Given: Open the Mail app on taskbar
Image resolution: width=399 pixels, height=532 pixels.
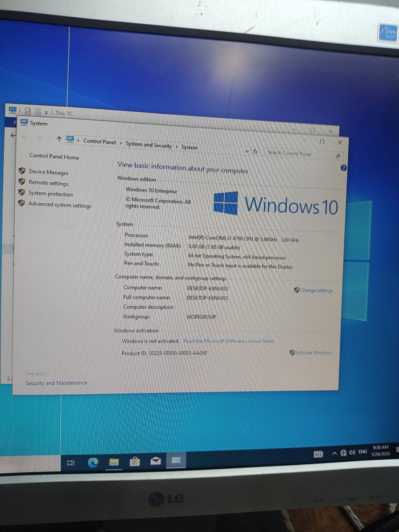Looking at the screenshot, I should [156, 461].
